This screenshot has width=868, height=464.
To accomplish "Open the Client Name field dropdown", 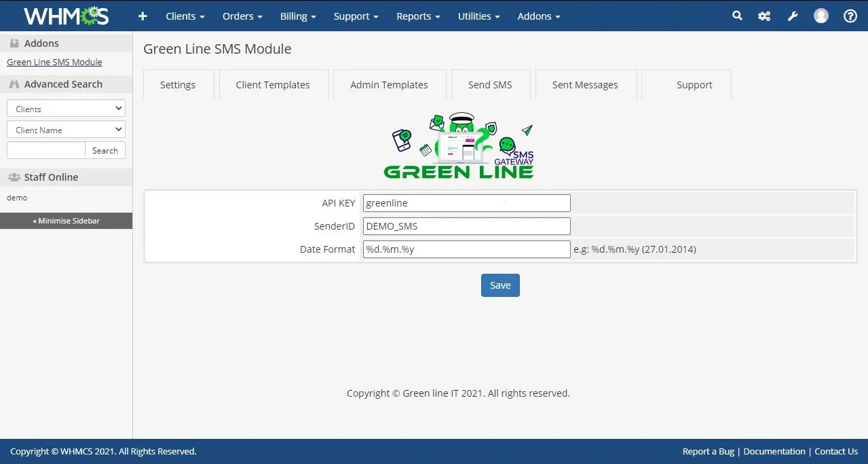I will [x=66, y=130].
